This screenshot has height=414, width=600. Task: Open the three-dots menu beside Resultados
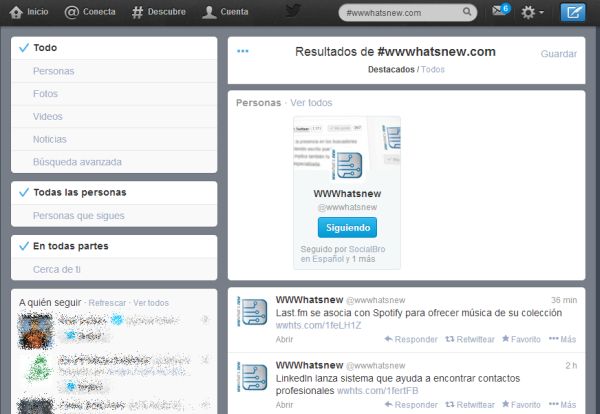(x=243, y=51)
